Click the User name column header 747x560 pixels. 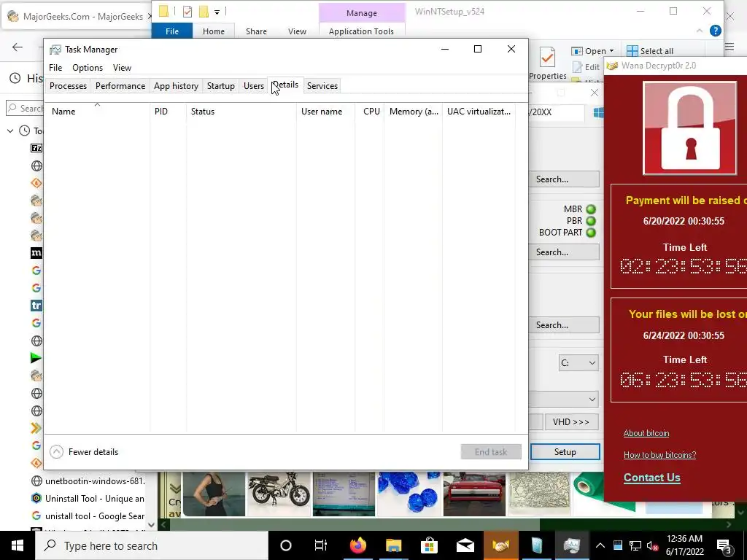(x=326, y=112)
